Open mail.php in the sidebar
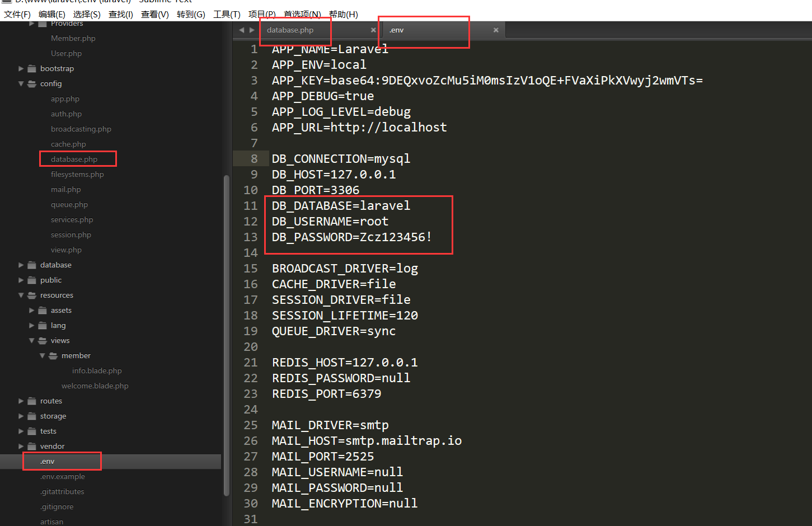This screenshot has width=812, height=526. (65, 190)
